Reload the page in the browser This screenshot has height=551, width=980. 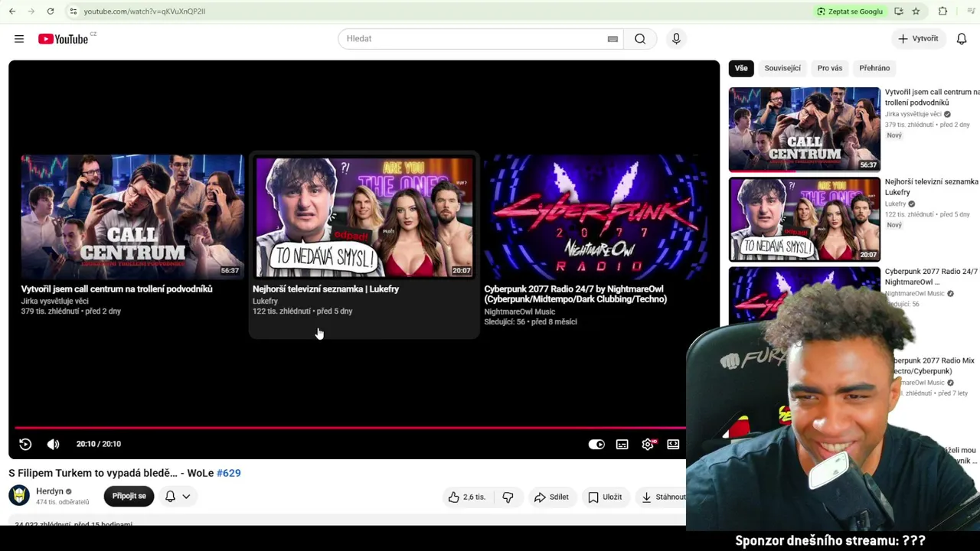click(x=51, y=11)
